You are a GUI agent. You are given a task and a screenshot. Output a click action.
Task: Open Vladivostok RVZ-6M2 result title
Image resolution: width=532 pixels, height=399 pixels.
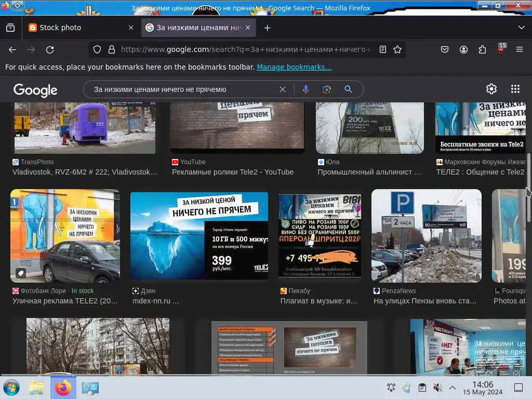[85, 172]
